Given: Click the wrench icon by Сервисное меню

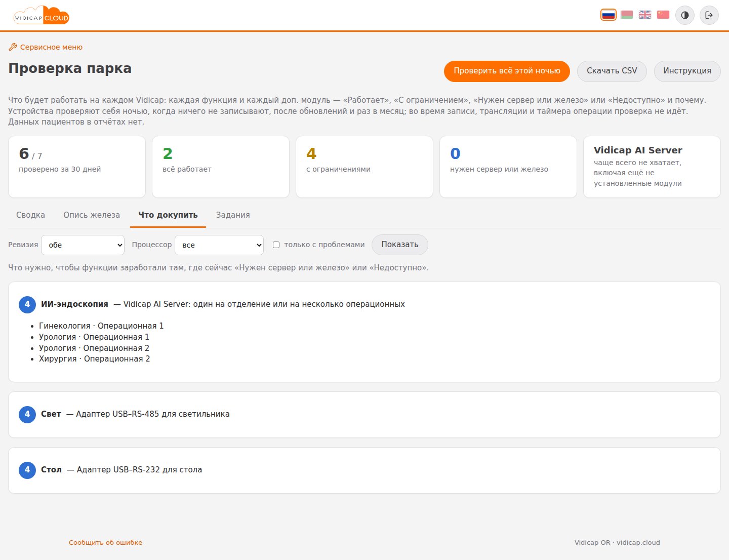Looking at the screenshot, I should coord(13,47).
